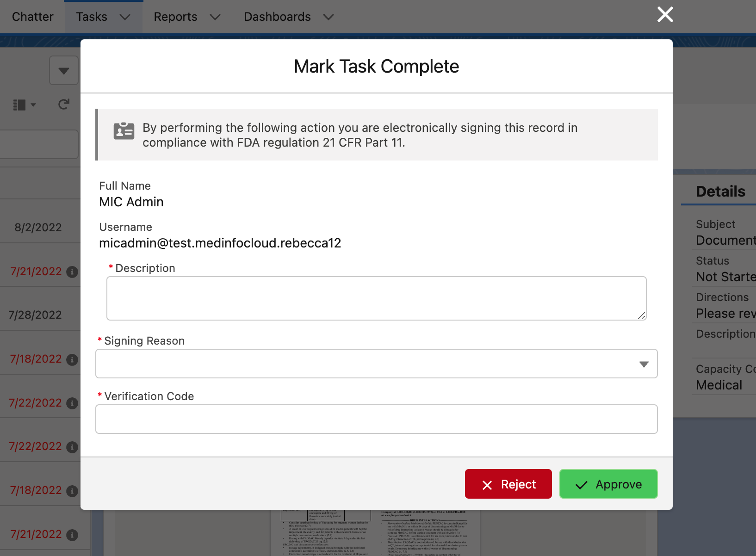This screenshot has height=556, width=756.
Task: Expand the Dashboards tab chevron menu
Action: click(328, 17)
